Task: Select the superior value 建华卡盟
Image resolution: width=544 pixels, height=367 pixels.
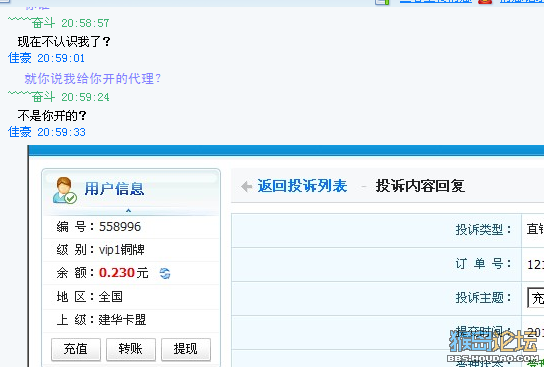Action: (x=122, y=320)
